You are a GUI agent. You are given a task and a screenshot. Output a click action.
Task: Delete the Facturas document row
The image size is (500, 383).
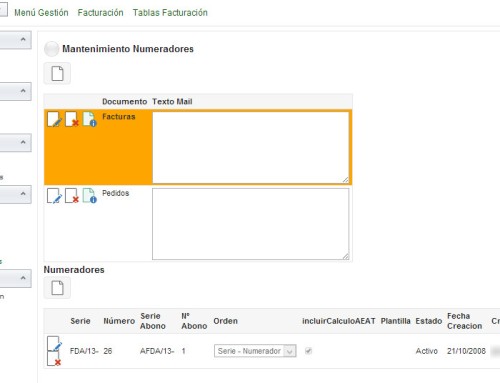point(72,119)
